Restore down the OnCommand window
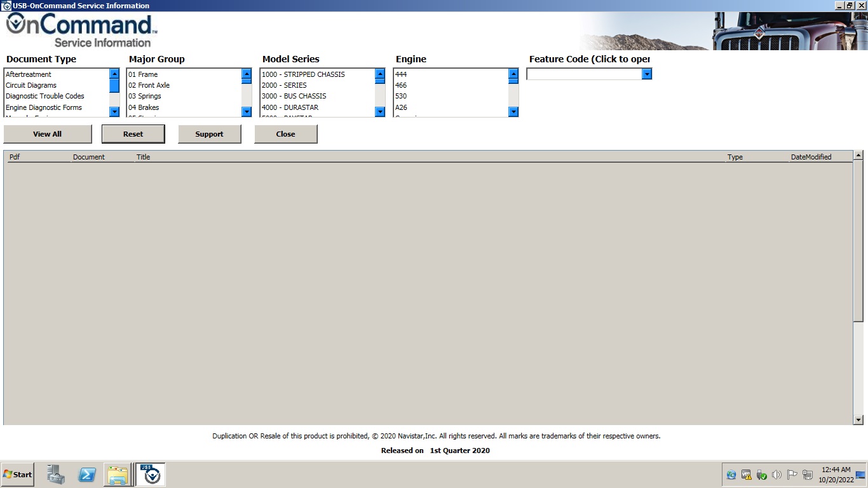Screen dimensions: 868x488 point(850,5)
